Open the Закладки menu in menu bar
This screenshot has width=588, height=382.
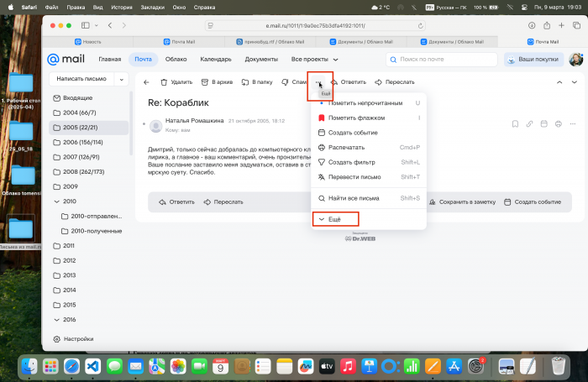pyautogui.click(x=152, y=7)
